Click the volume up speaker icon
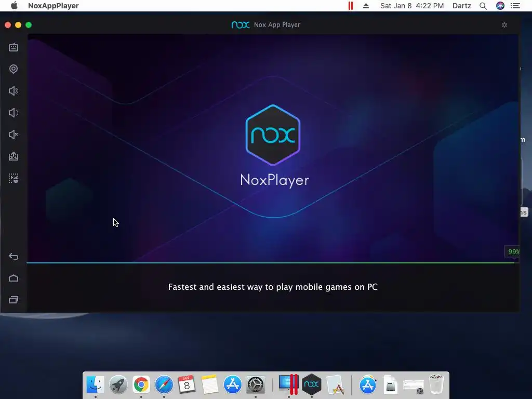 [14, 91]
